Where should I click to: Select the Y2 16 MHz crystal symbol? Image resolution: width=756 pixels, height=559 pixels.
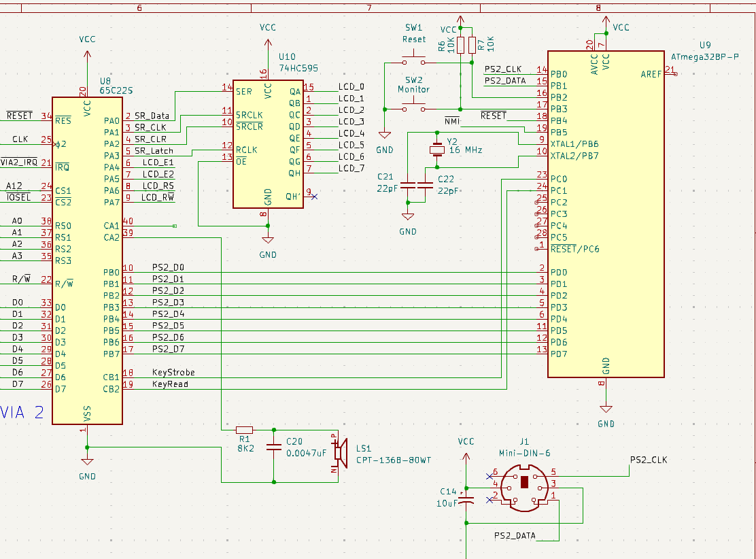pyautogui.click(x=436, y=150)
